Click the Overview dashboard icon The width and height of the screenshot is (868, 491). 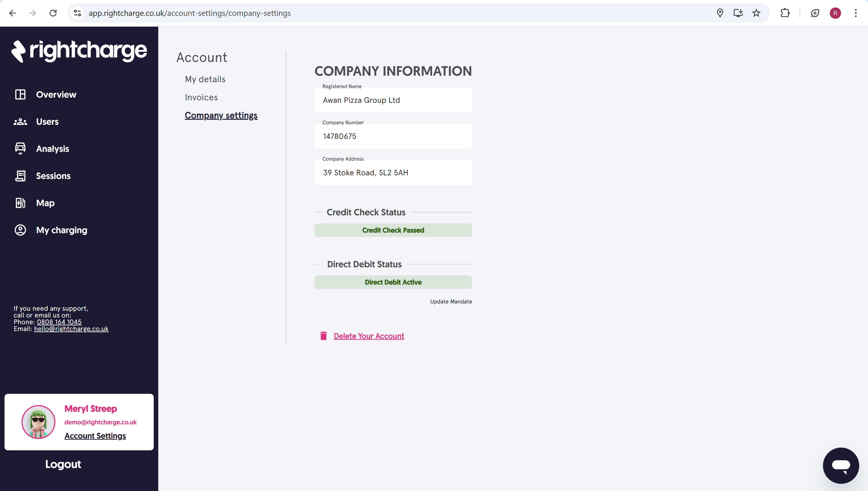tap(20, 94)
